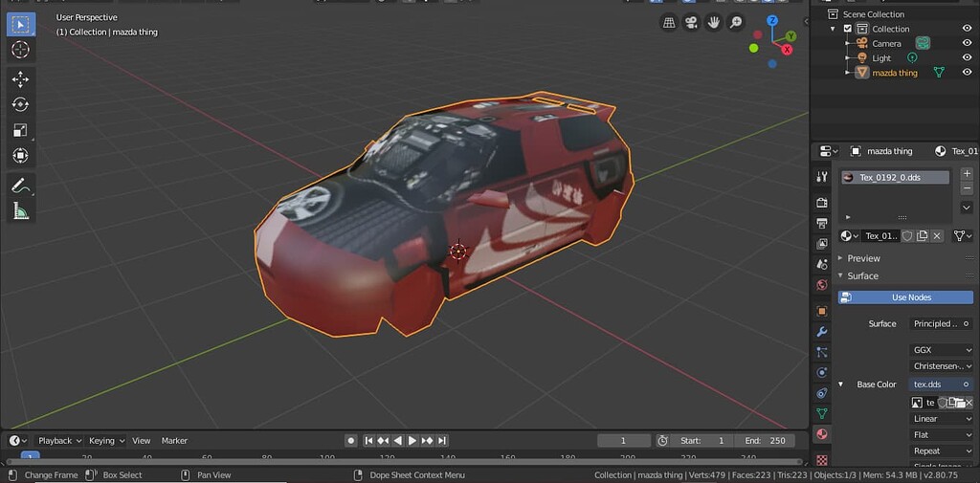Click the green Y axis gizmo
Viewport: 980px width, 483px height.
click(791, 36)
